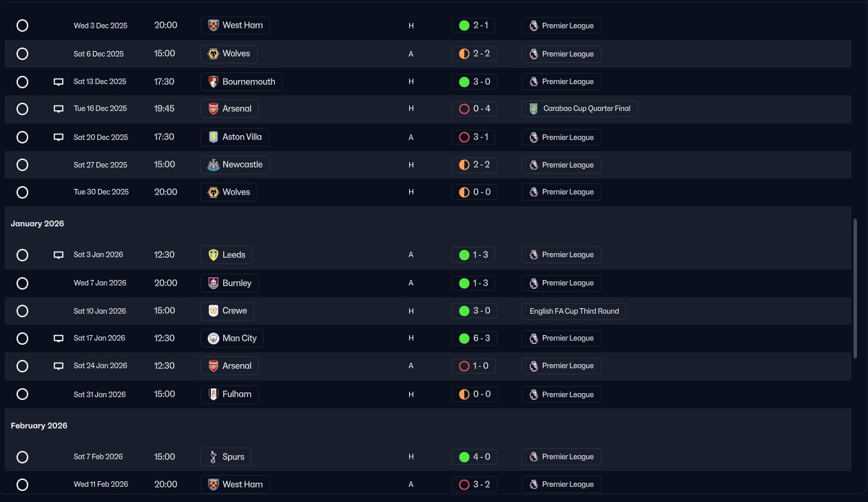Click the West Ham crest on 3 Dec
The width and height of the screenshot is (868, 502).
[214, 26]
